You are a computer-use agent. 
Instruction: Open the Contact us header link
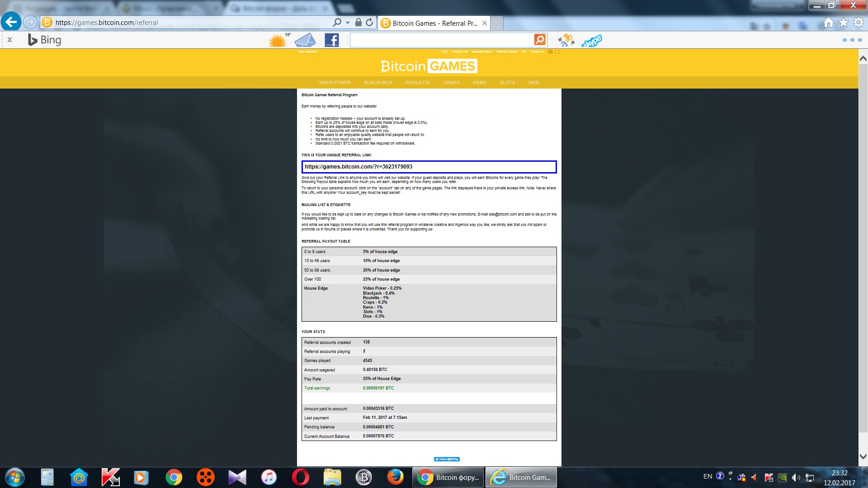tap(537, 52)
